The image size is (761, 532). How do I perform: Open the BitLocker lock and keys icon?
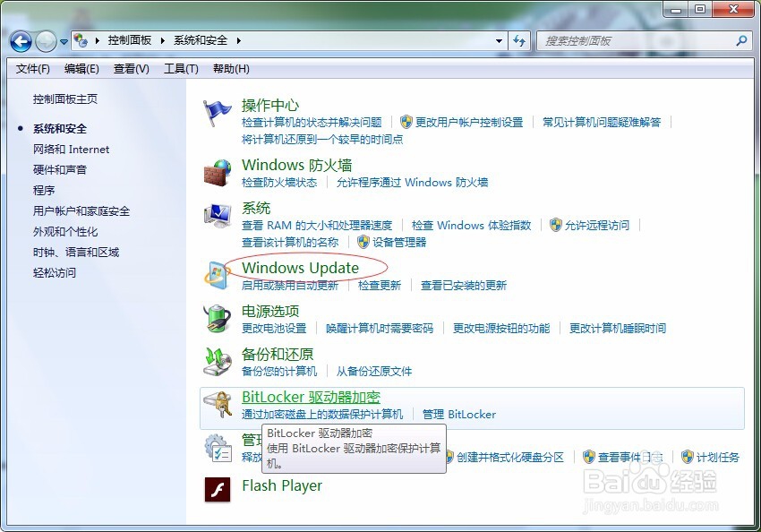click(217, 404)
